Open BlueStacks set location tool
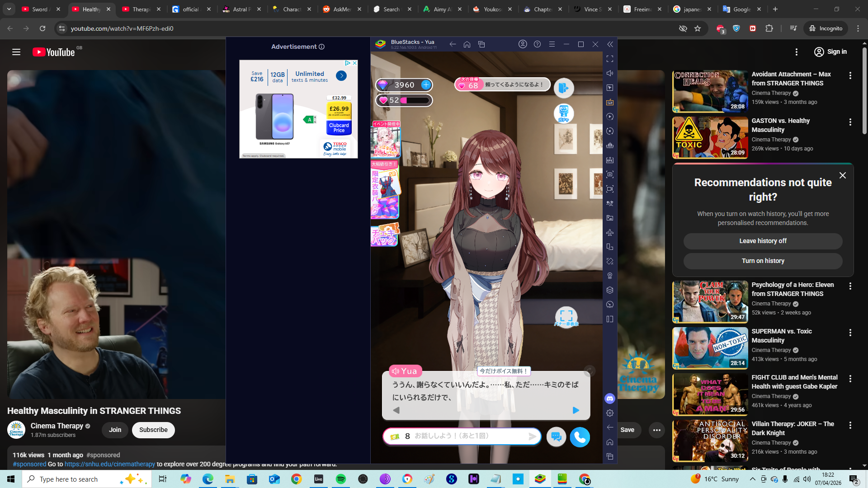The image size is (868, 488). coord(610,276)
